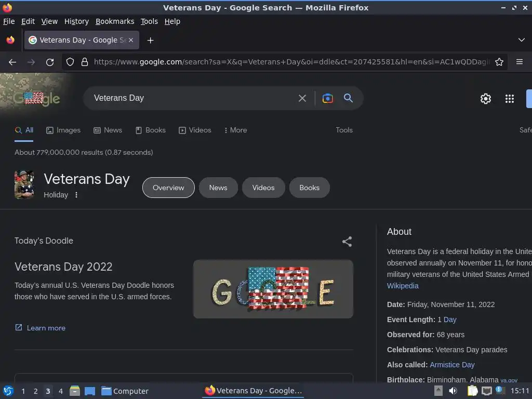Select the Books chip in knowledge panel

tap(309, 188)
